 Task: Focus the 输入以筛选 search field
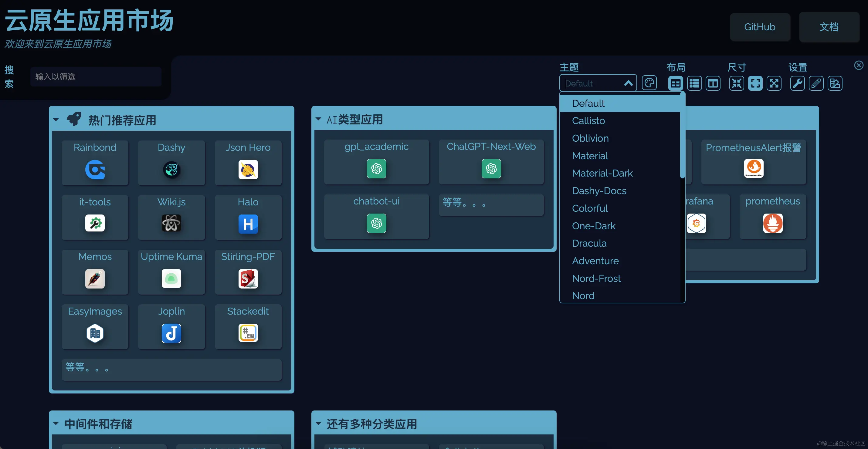click(96, 76)
